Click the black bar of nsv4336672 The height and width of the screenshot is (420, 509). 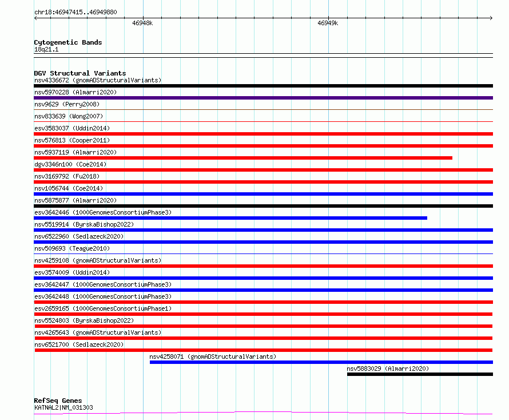(x=263, y=86)
